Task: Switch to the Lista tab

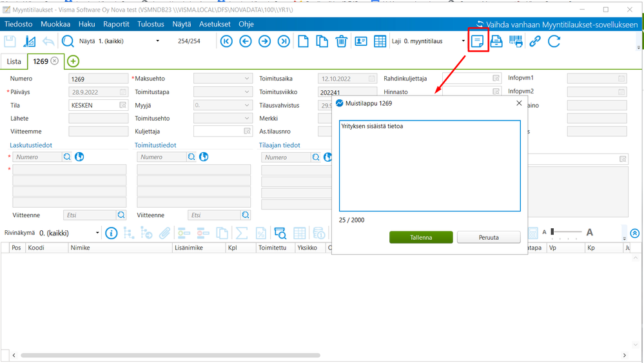Action: click(14, 61)
